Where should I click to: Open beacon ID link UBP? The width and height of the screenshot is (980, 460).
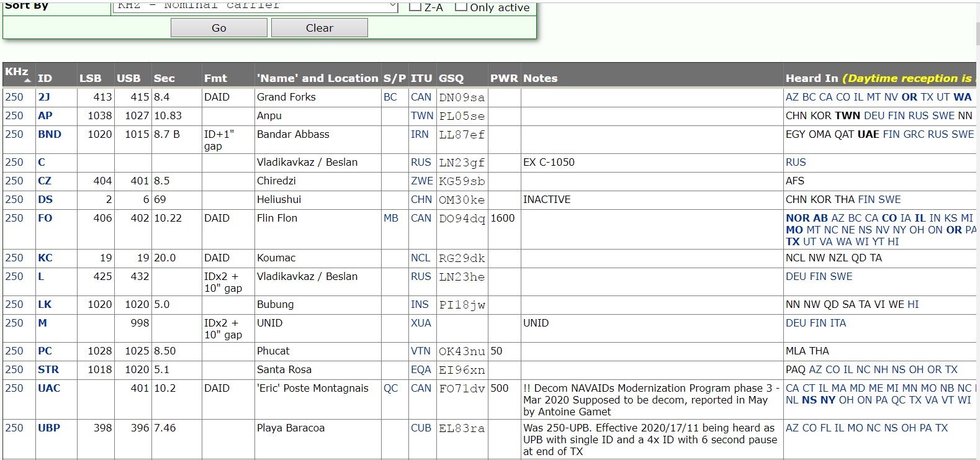[x=49, y=428]
